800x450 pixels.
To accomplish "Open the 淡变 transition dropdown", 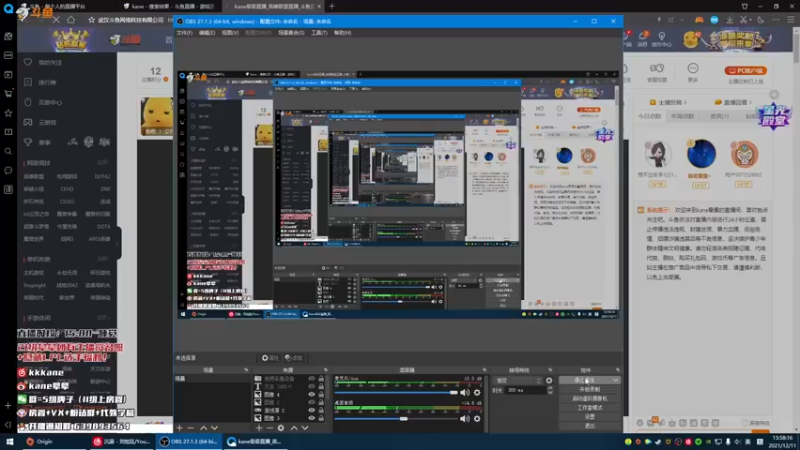I will 517,381.
